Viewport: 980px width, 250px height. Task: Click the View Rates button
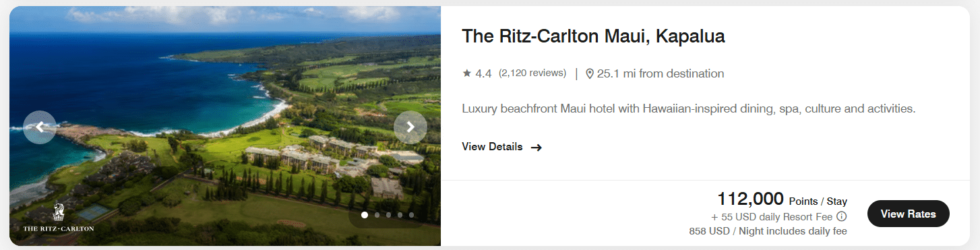pyautogui.click(x=908, y=214)
